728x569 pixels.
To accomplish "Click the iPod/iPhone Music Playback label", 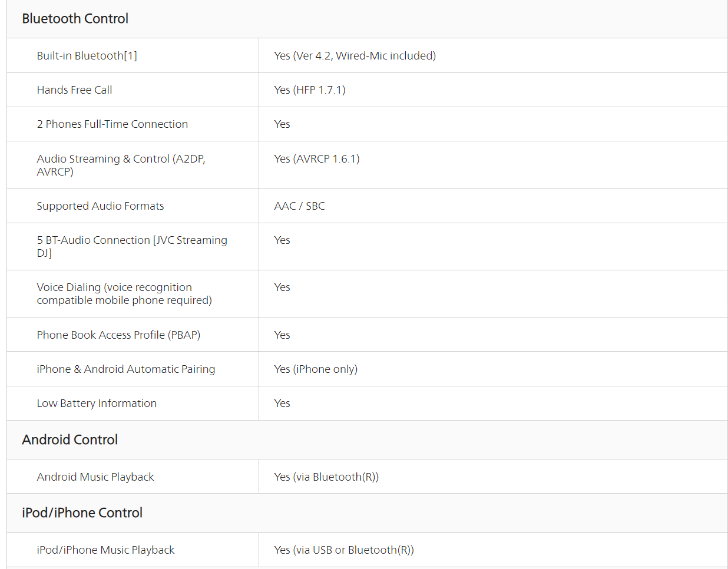I will click(x=105, y=550).
